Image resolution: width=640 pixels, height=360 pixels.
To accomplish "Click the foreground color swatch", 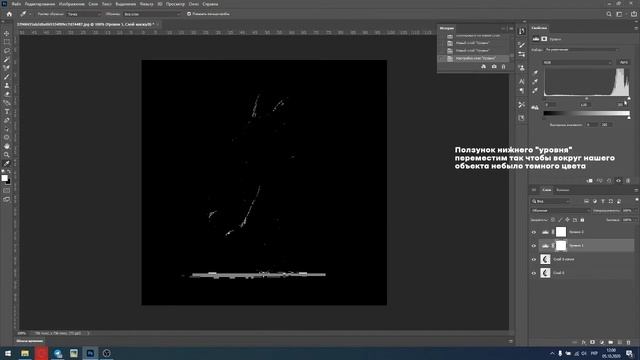I will (x=4, y=178).
